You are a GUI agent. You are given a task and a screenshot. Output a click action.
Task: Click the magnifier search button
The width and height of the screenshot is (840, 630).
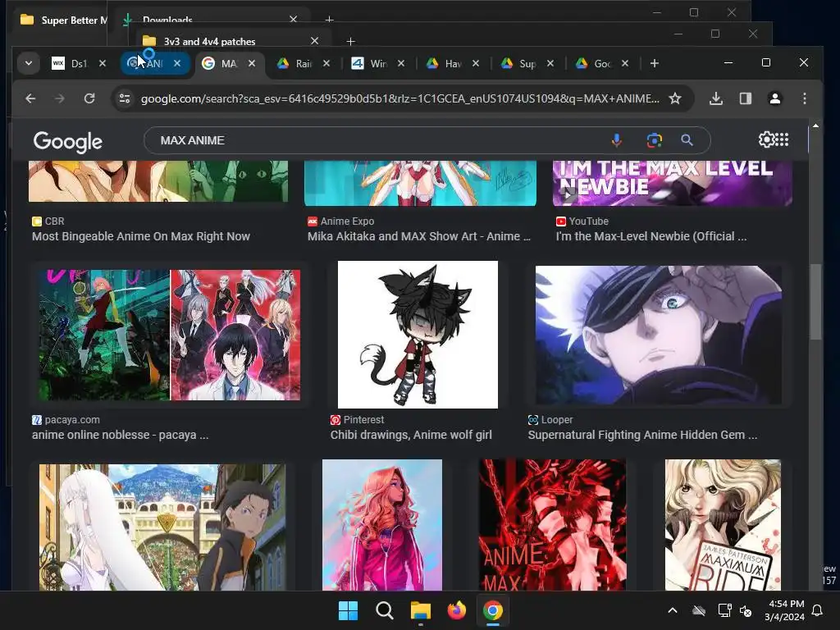[687, 140]
